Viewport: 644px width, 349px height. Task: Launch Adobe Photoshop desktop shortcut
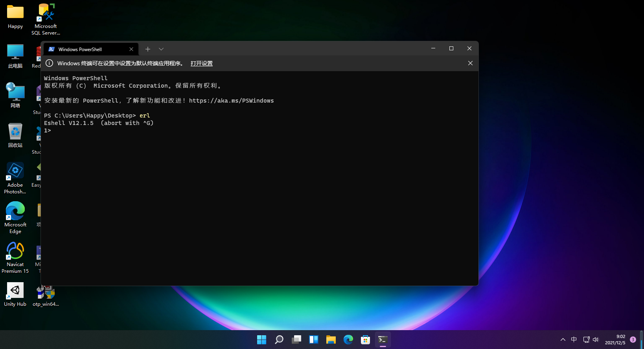click(15, 178)
